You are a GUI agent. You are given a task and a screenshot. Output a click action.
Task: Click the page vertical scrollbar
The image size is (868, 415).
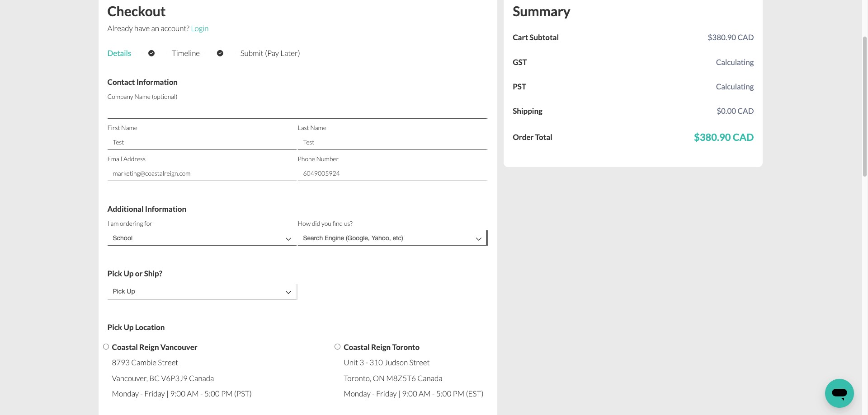tap(865, 106)
